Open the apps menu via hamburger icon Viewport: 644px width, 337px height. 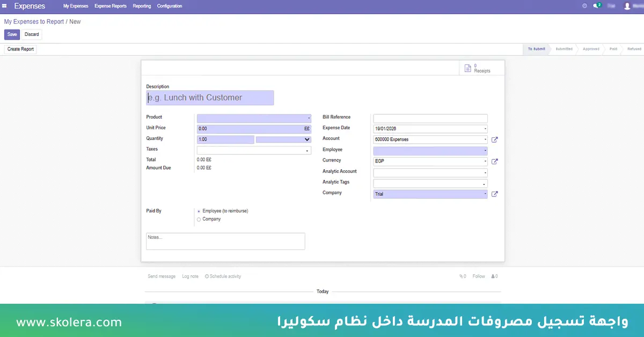pyautogui.click(x=6, y=6)
